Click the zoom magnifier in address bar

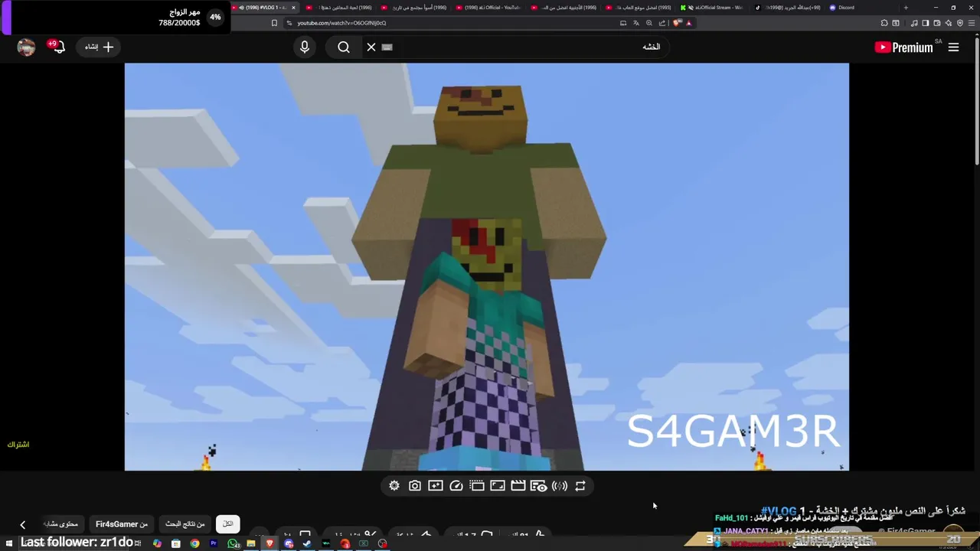click(649, 23)
